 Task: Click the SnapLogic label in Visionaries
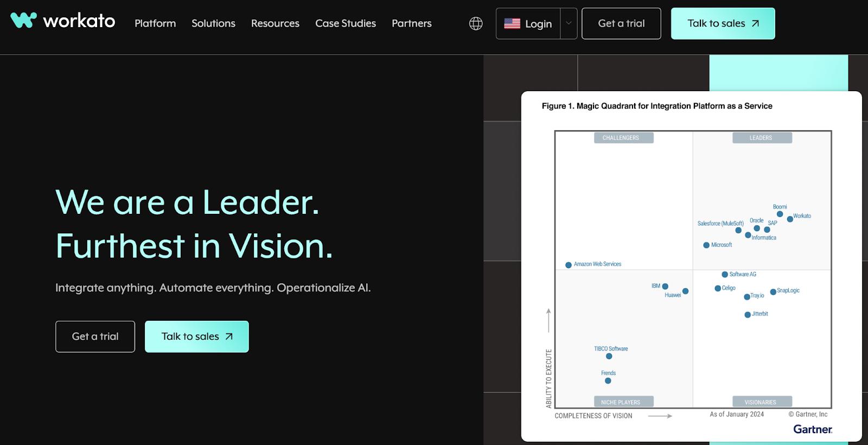pos(788,290)
